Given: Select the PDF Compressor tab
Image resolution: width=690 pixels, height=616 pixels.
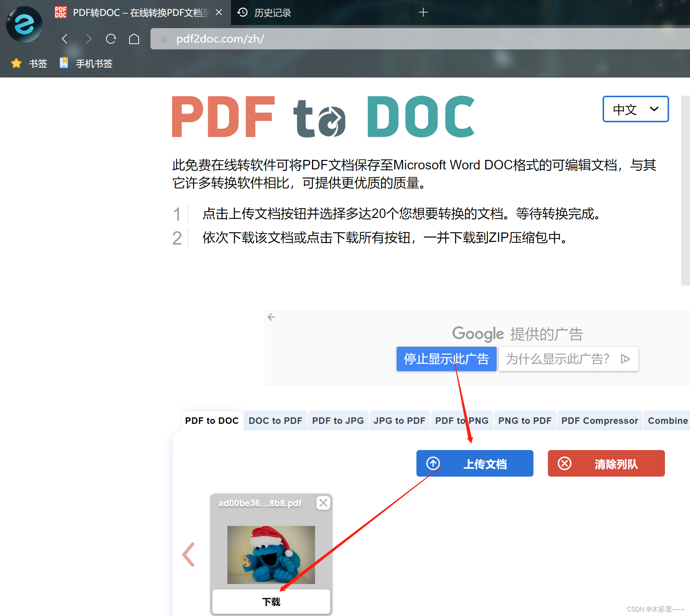Looking at the screenshot, I should [x=600, y=420].
